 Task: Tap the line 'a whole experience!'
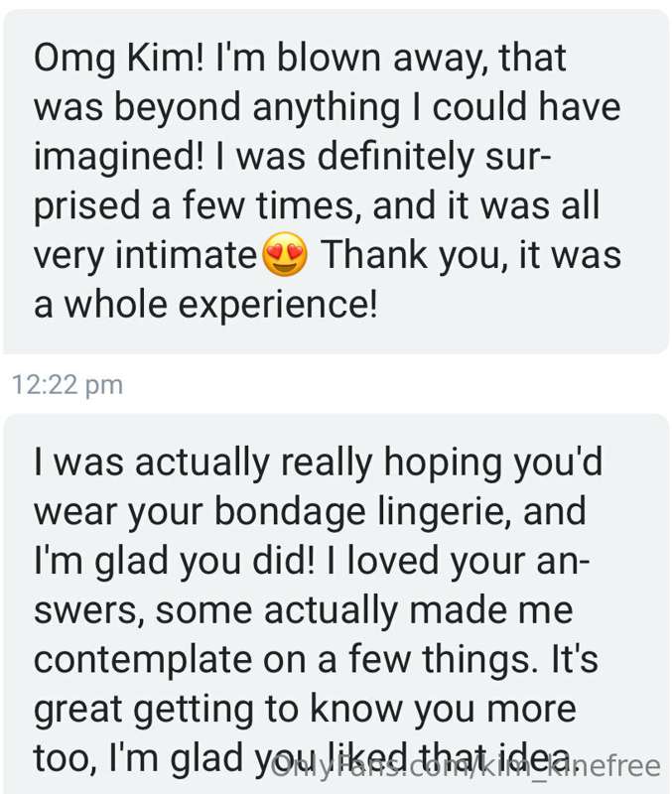pos(205,305)
